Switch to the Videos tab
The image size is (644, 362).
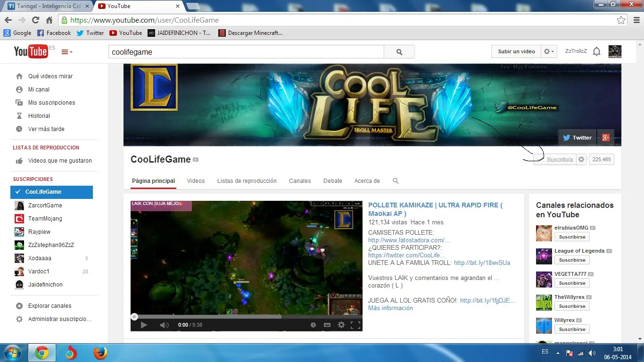pyautogui.click(x=196, y=181)
